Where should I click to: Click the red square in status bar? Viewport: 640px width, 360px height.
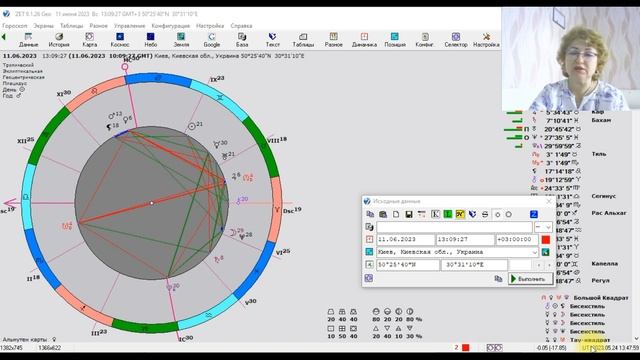click(x=465, y=348)
